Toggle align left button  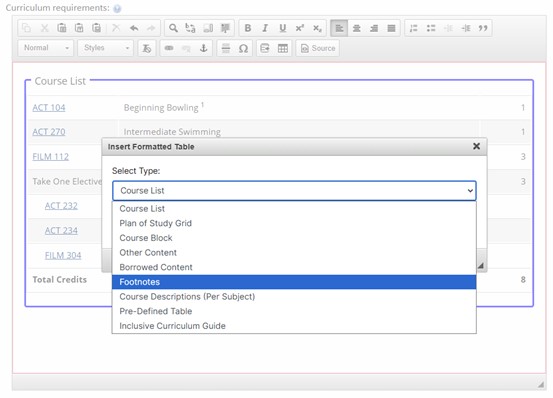pos(339,28)
